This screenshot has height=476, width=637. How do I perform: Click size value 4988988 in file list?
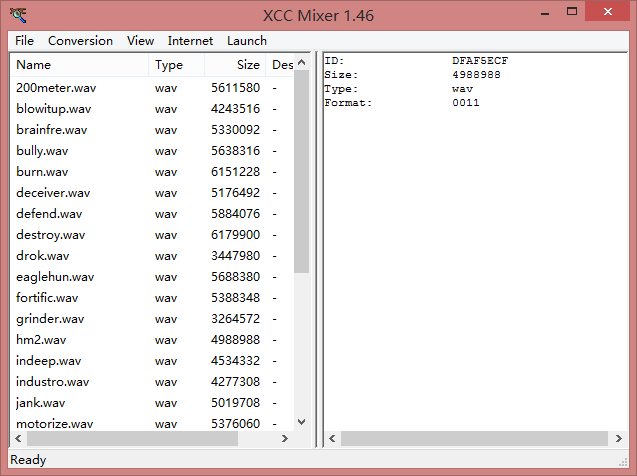pyautogui.click(x=236, y=340)
